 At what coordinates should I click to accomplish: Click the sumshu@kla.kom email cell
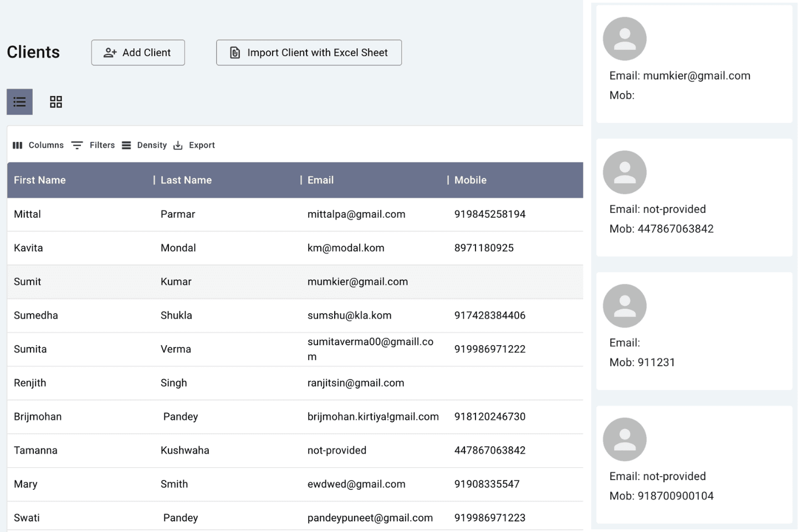click(x=350, y=316)
